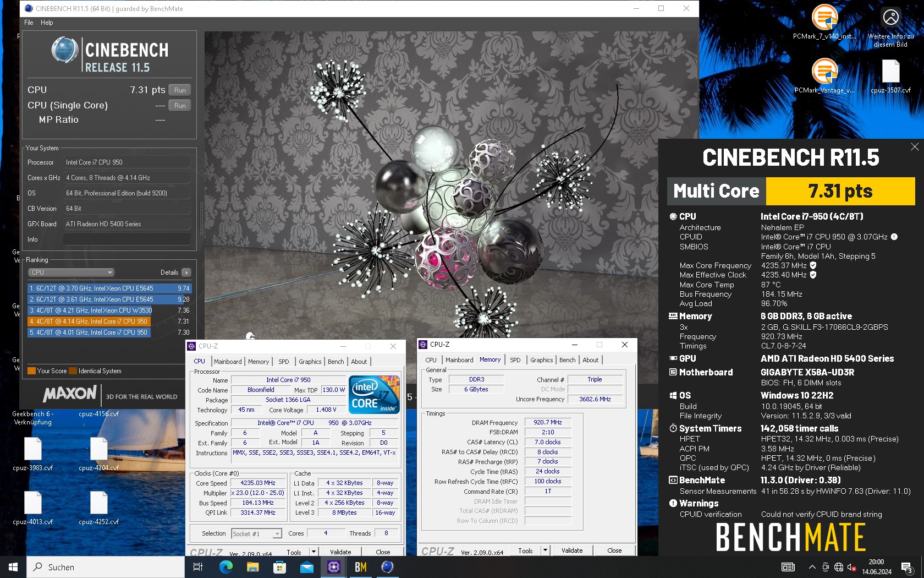Screen dimensions: 924x578
Task: Open cpuz-4013.cvf desktop file
Action: (x=33, y=508)
